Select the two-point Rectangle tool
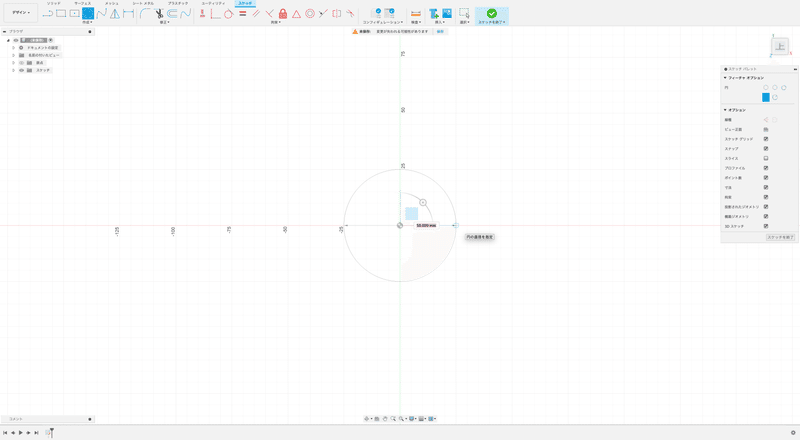This screenshot has height=440, width=800. (61, 14)
